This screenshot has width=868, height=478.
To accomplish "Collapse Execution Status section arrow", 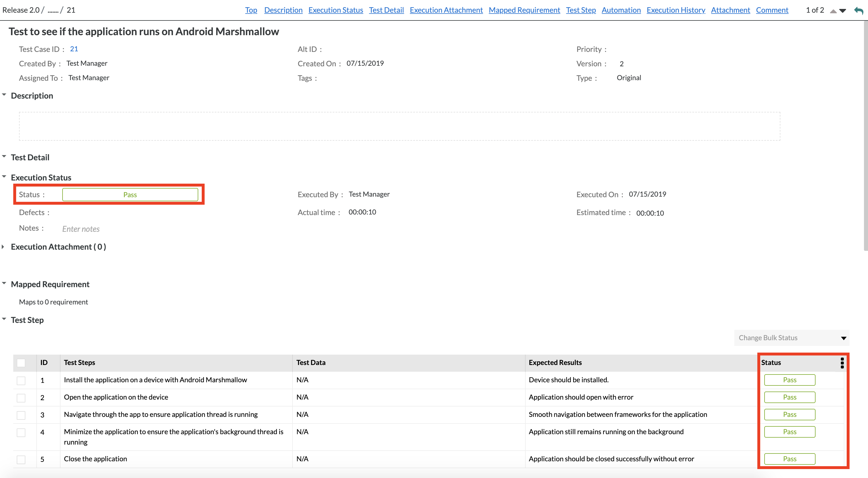I will coord(4,177).
